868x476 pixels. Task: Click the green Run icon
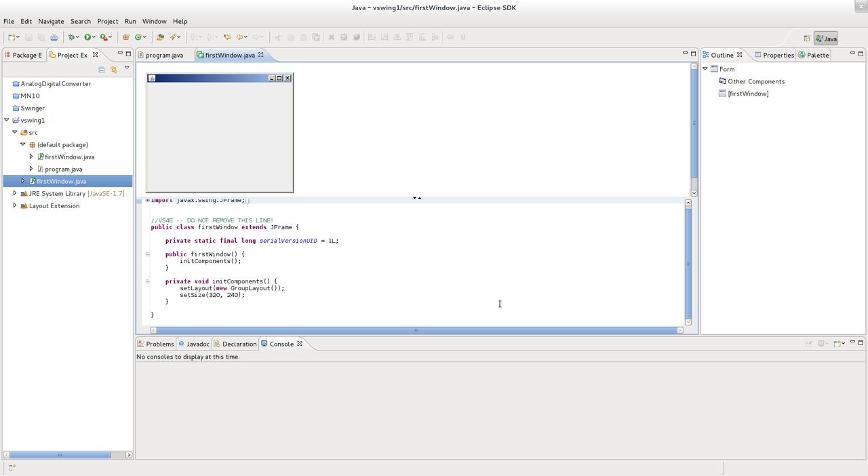(87, 37)
